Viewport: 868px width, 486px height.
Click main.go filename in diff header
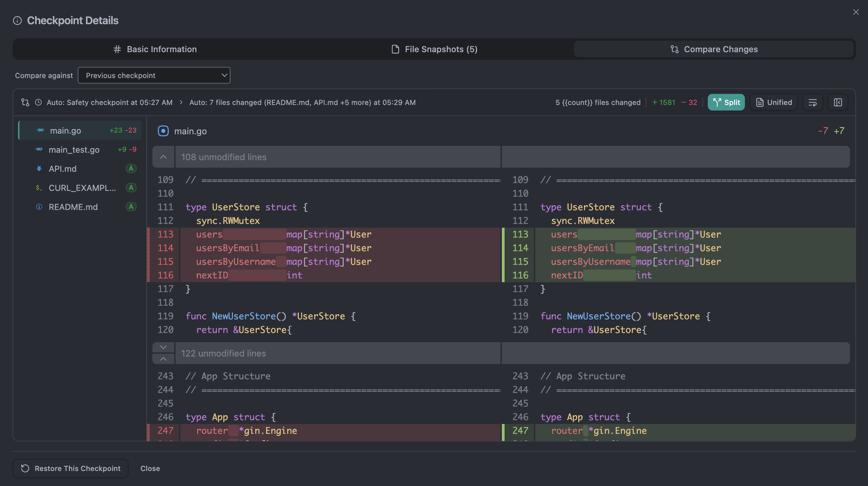[x=190, y=131]
